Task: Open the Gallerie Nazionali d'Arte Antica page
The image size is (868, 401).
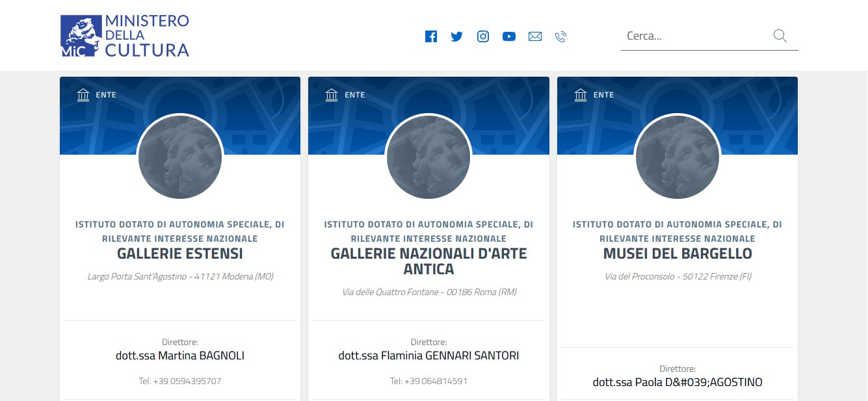Action: coord(428,261)
